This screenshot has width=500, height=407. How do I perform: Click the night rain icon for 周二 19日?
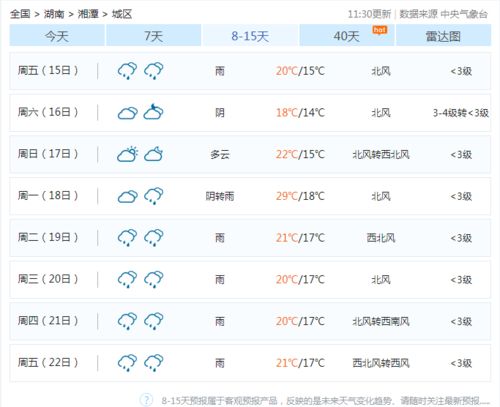click(x=154, y=237)
